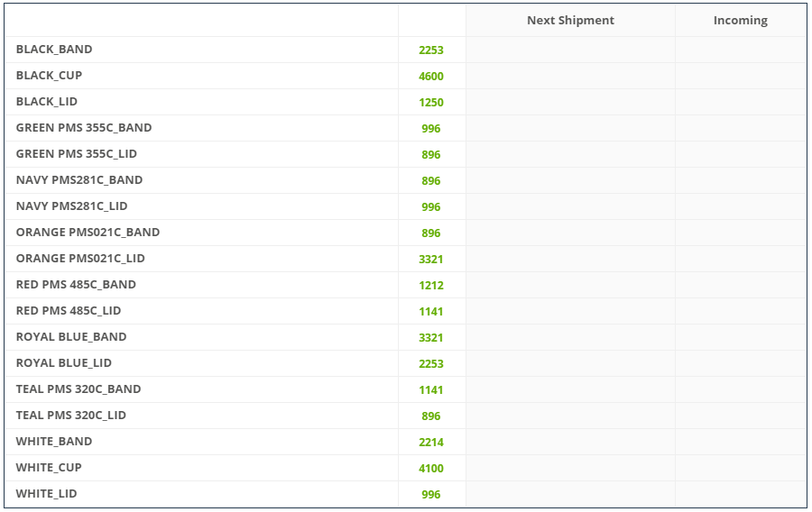Select the WHITE_LID item
This screenshot has height=512, width=812.
pos(46,493)
